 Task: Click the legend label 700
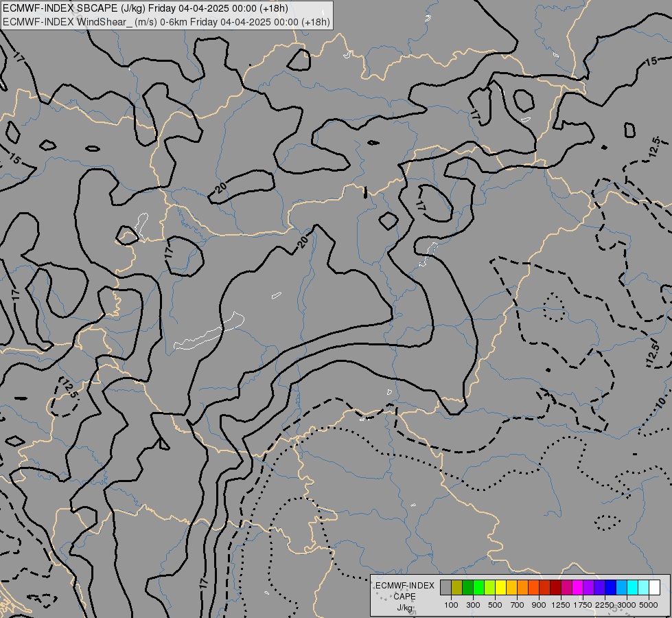pos(518,605)
